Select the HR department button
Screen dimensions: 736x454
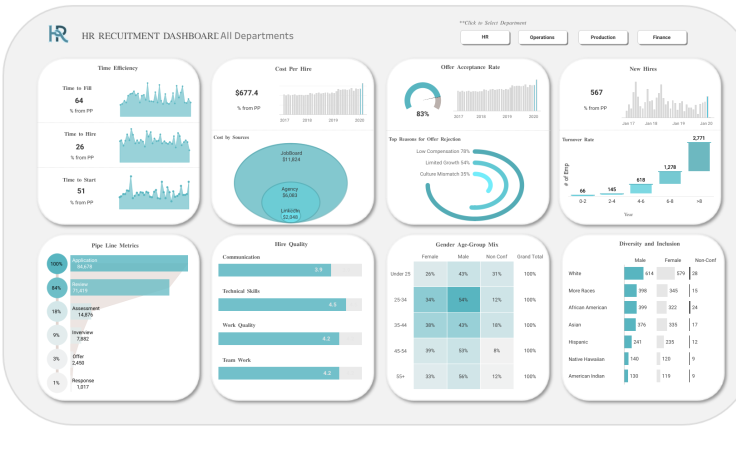[485, 37]
